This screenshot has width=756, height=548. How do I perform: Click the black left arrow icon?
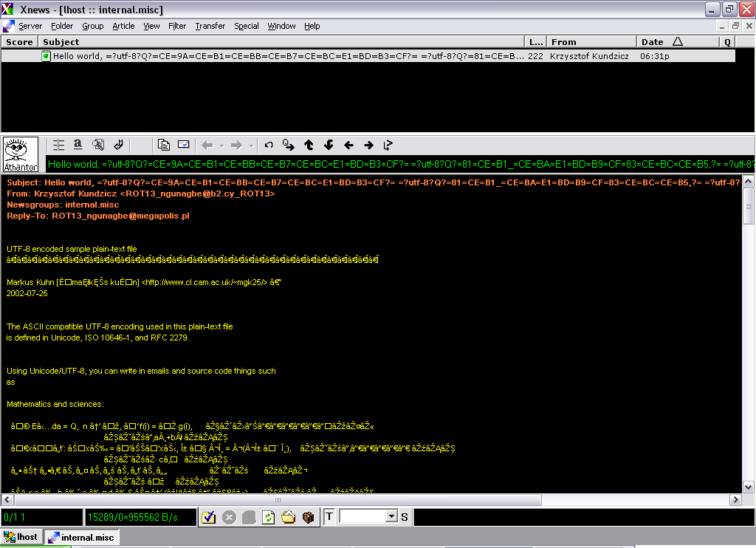[348, 145]
